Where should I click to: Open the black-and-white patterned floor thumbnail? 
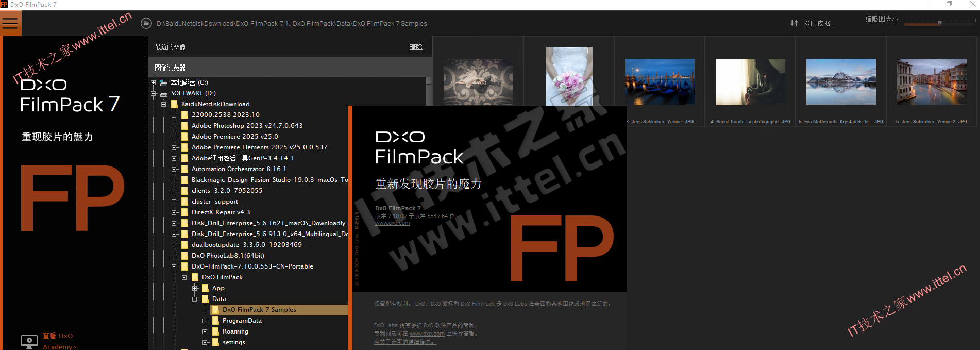tap(478, 81)
